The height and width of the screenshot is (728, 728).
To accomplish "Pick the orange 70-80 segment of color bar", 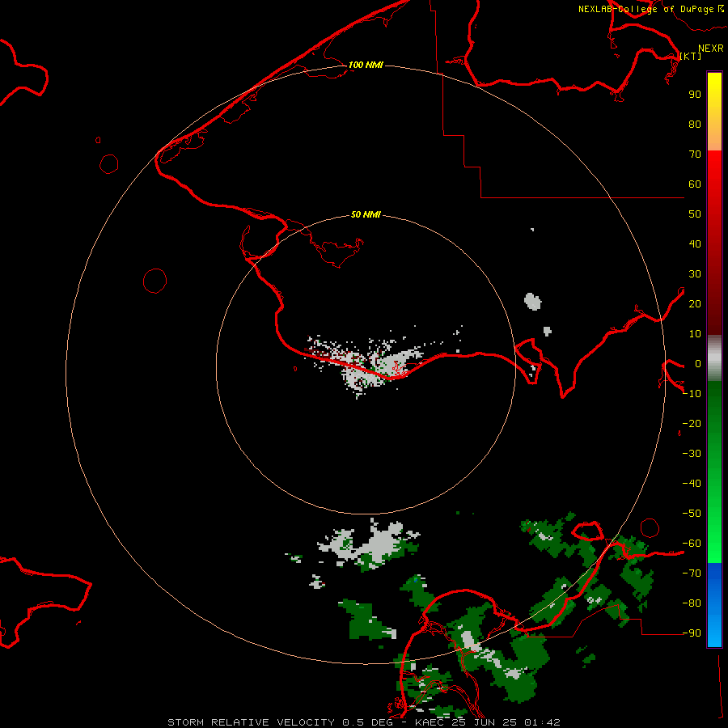I will click(x=714, y=138).
